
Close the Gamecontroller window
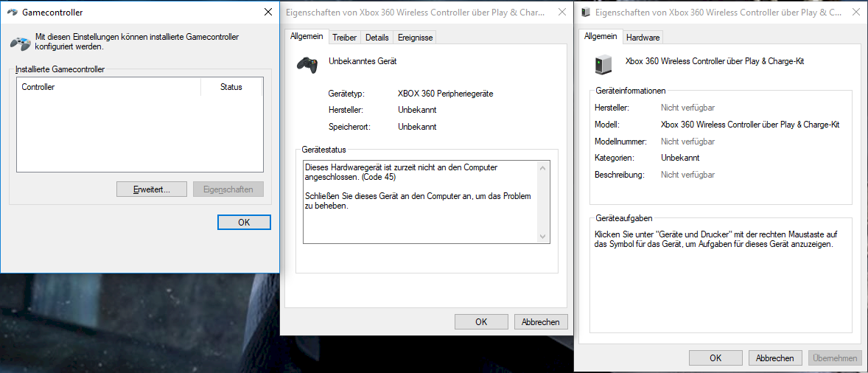[x=268, y=13]
